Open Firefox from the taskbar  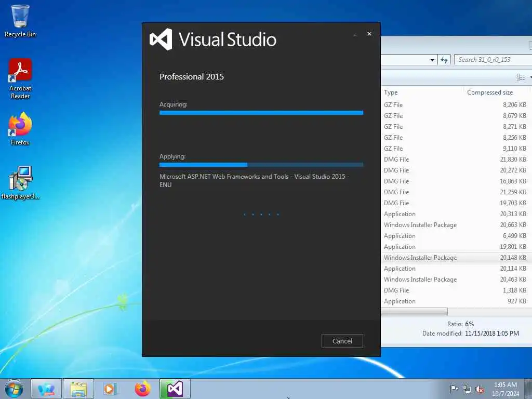pos(143,389)
